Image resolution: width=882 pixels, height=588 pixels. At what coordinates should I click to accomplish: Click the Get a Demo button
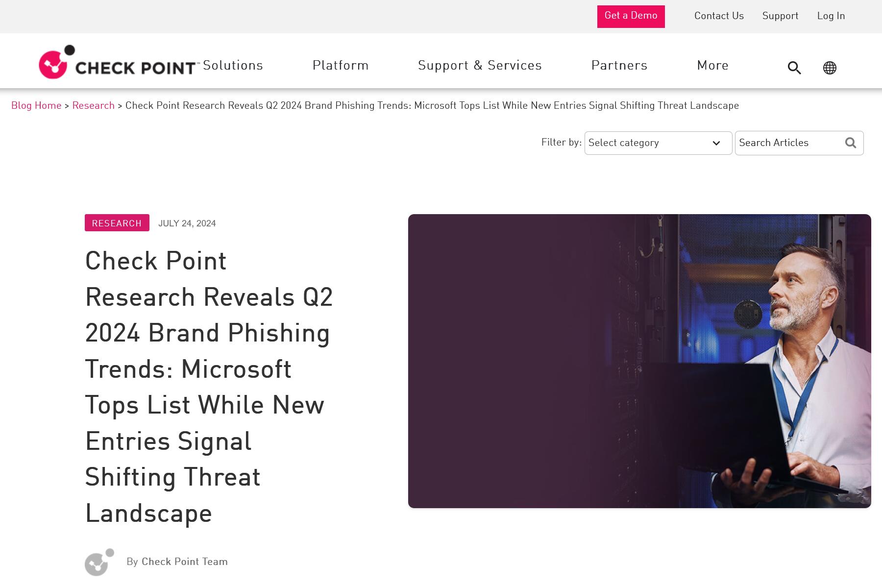click(x=631, y=16)
